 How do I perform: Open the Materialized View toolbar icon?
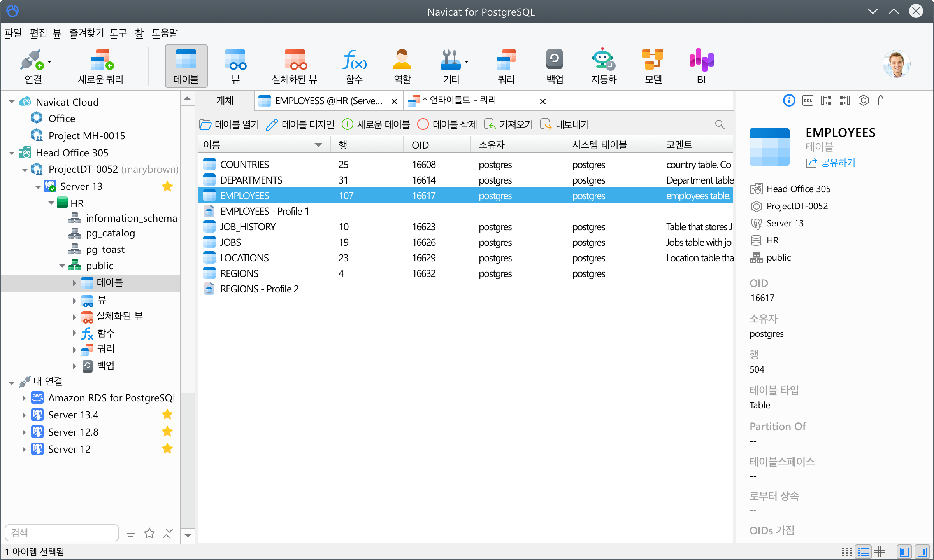click(295, 66)
